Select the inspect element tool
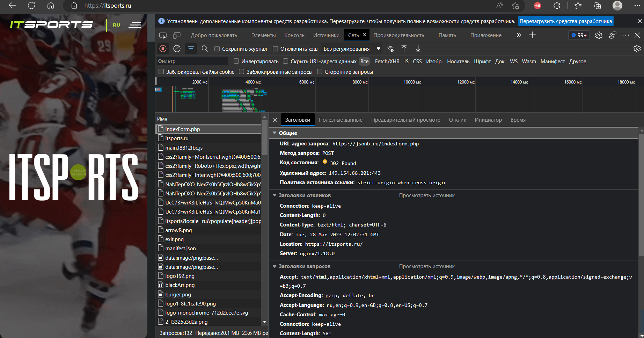Image resolution: width=644 pixels, height=338 pixels. [163, 35]
